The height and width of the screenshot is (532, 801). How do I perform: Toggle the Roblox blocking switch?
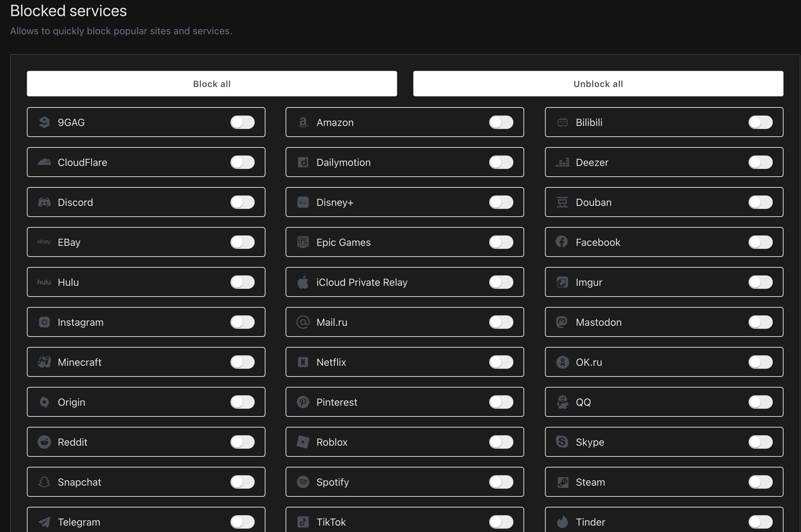click(501, 442)
